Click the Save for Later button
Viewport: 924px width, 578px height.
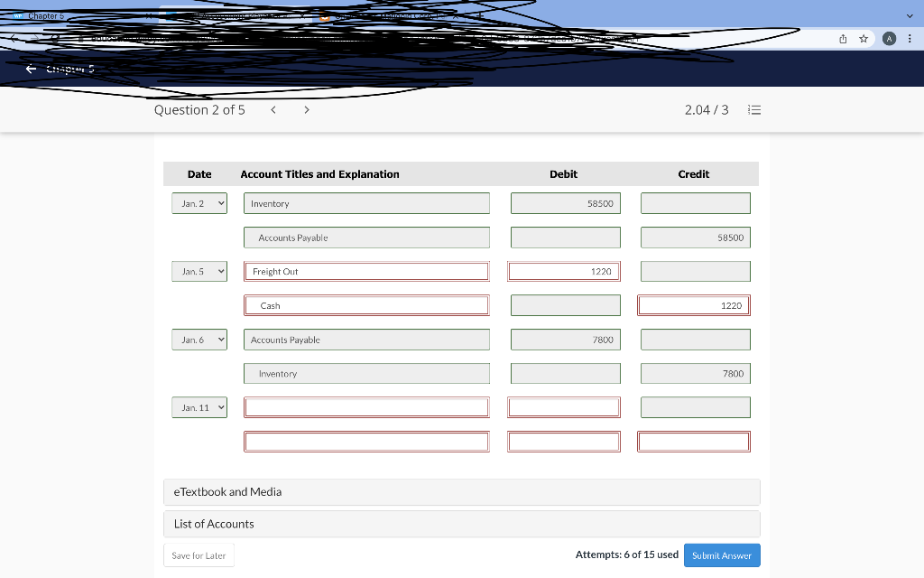(x=199, y=555)
